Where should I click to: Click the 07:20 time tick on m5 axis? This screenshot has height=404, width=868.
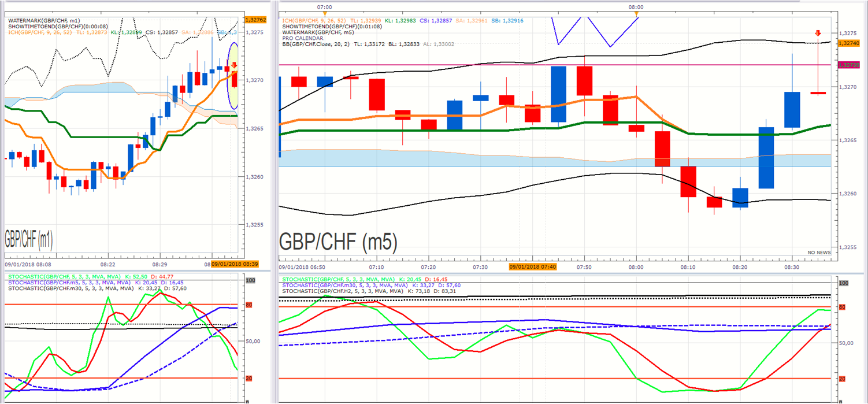428,267
